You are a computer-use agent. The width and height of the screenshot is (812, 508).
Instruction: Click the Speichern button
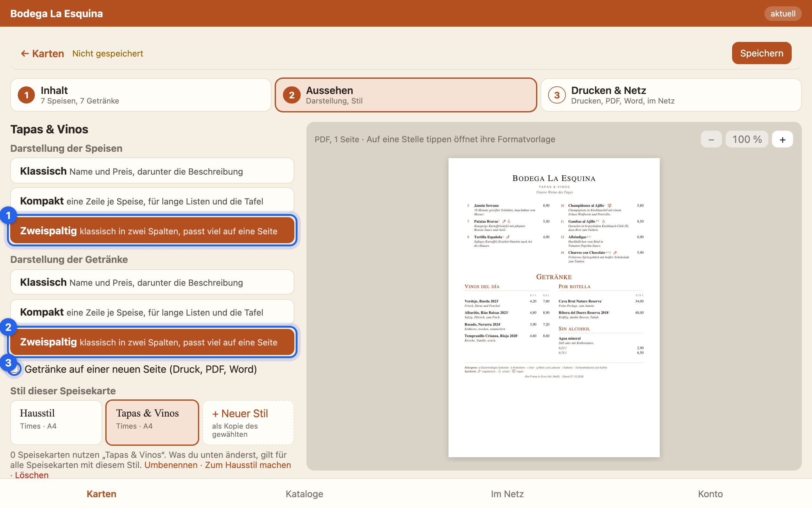pos(761,53)
